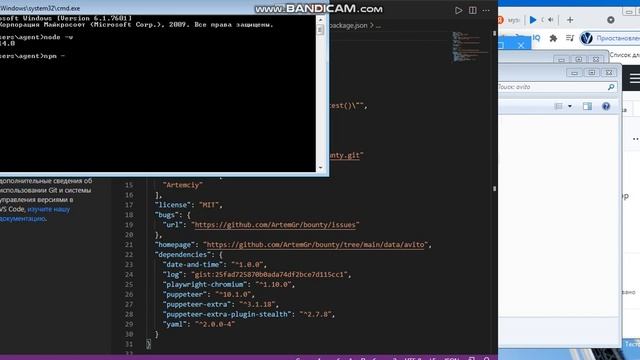Viewport: 640px width, 360px height.
Task: Open the extensions puzzle icon in browser
Action: 553,38
